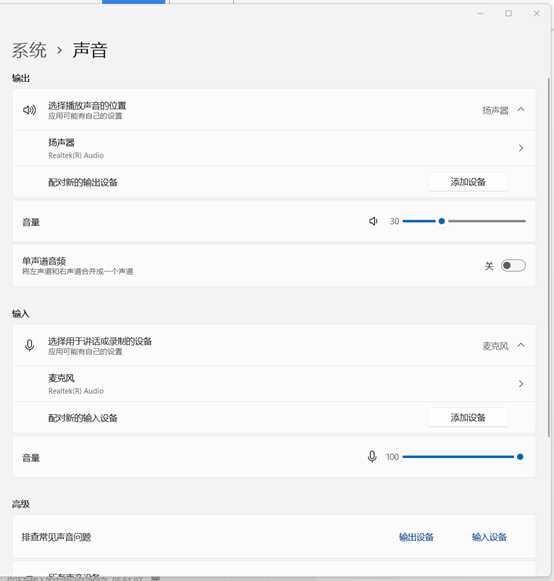Open 输出设备 troubleshooter link
This screenshot has height=581, width=554.
416,537
